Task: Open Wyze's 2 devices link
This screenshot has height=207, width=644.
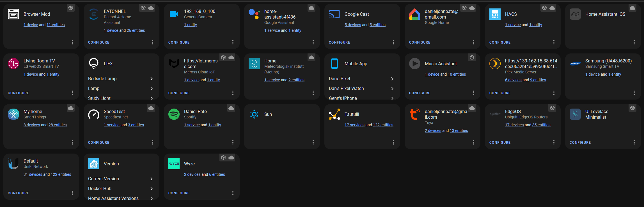Action: pyautogui.click(x=192, y=174)
